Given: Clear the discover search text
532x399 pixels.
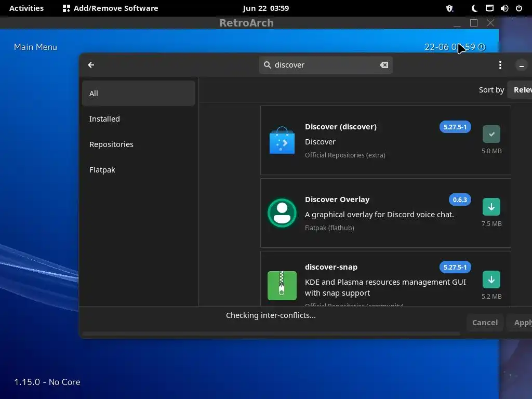Looking at the screenshot, I should [384, 65].
